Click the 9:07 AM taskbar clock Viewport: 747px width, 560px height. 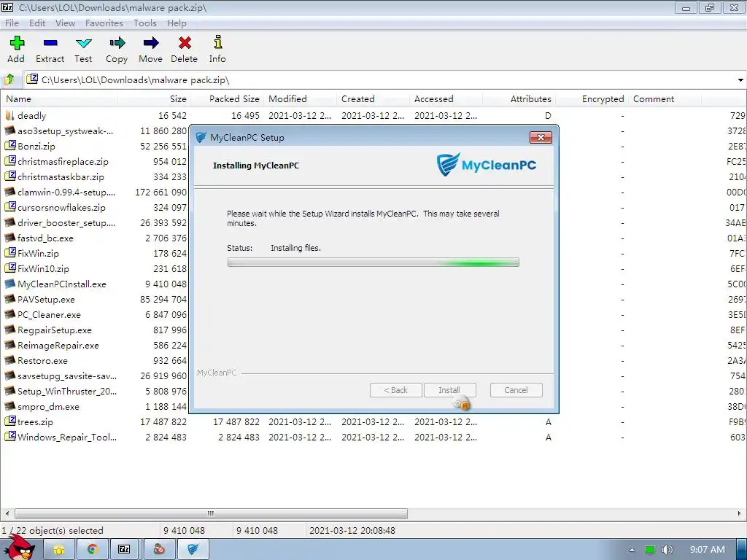click(x=707, y=550)
